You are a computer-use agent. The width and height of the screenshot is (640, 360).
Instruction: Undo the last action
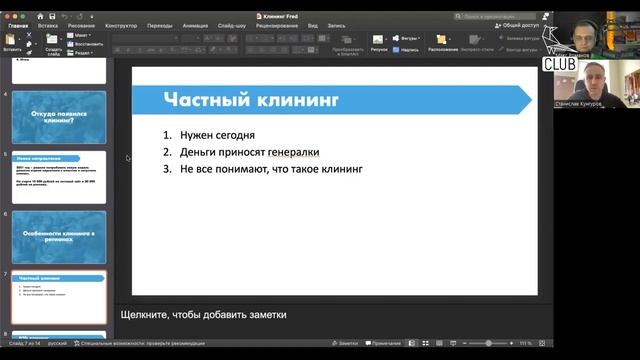point(64,16)
